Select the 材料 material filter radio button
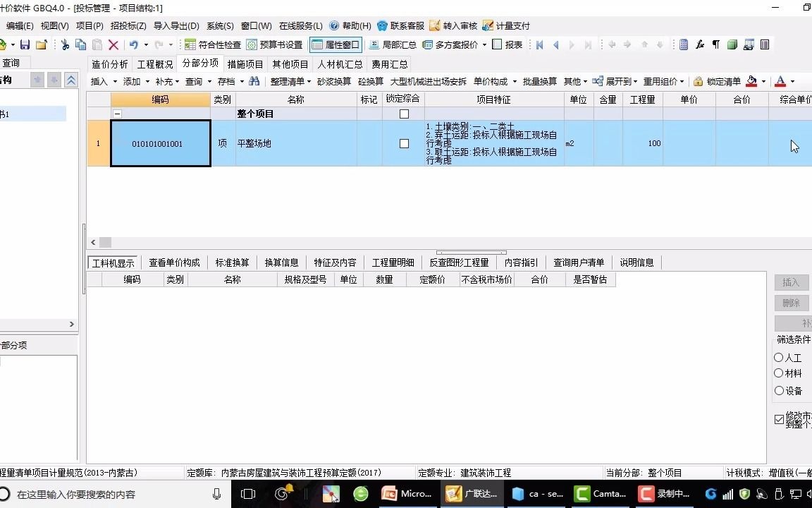This screenshot has height=508, width=812. pos(778,373)
